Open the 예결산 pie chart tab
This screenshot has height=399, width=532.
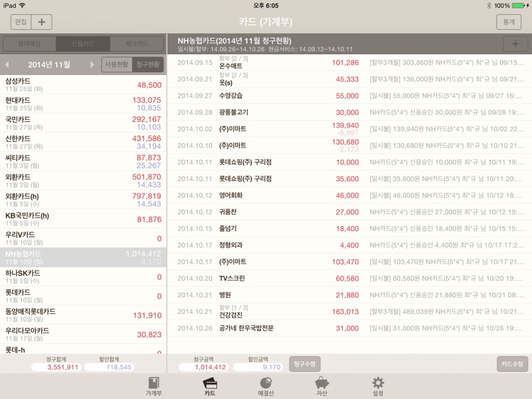point(266,386)
